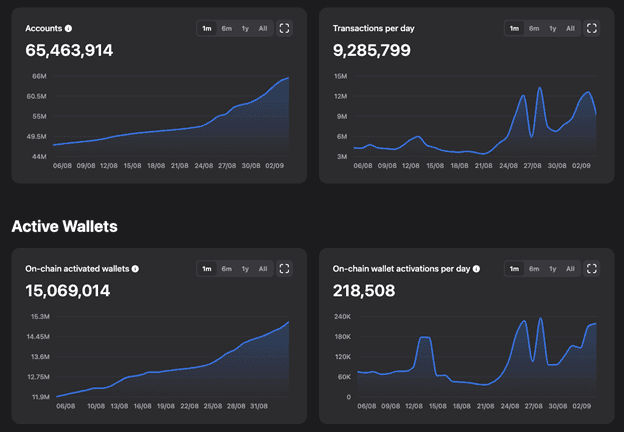Expand wallet activations per day chart fullscreen

[x=592, y=268]
